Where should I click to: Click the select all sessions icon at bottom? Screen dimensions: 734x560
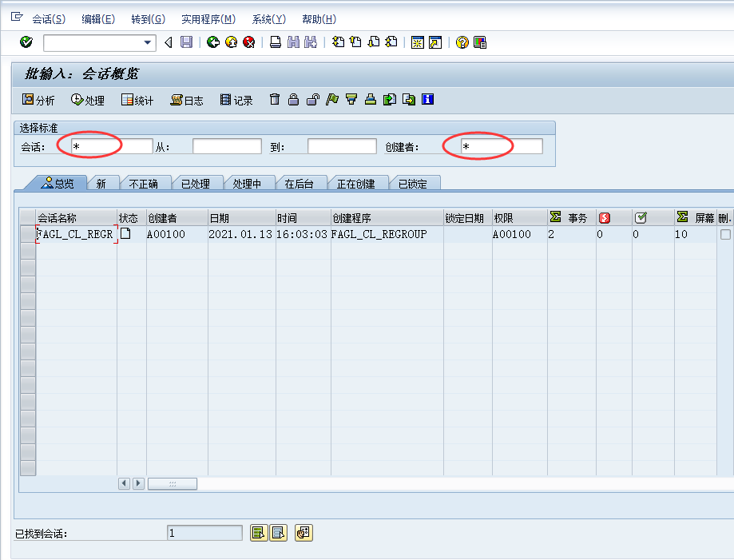259,532
